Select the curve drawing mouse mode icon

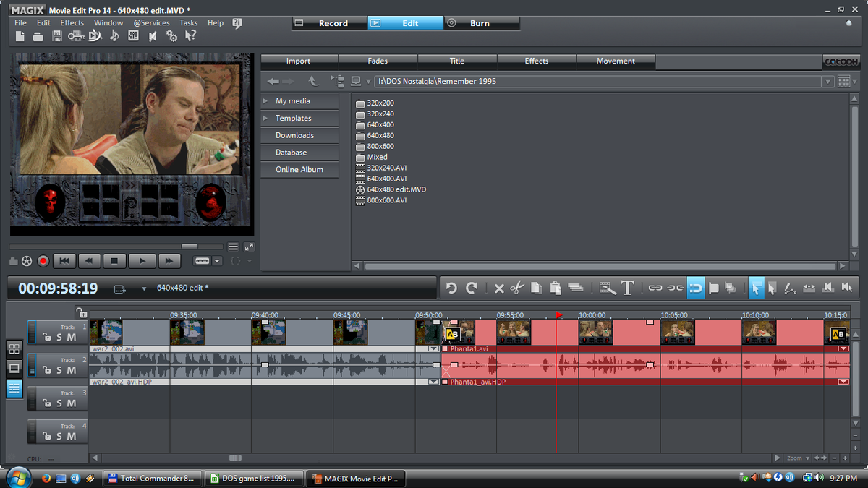click(x=791, y=288)
